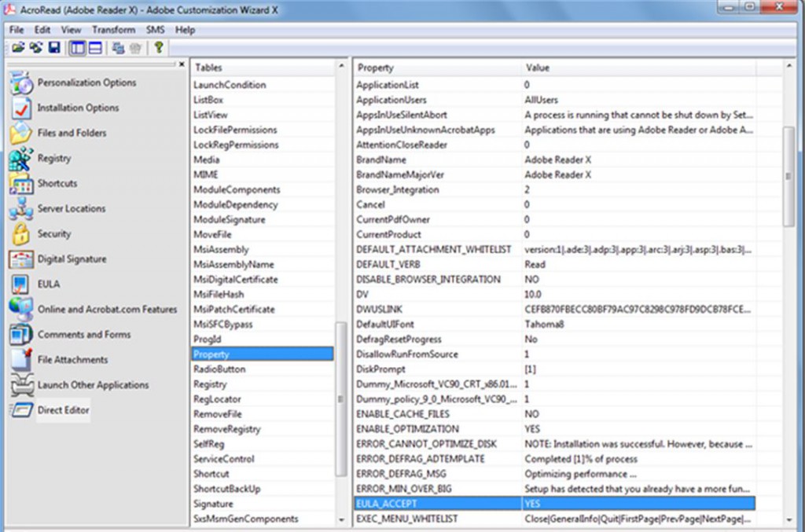Click the Property grid vertical scrollbar thumb
805x532 pixels.
tap(788, 177)
